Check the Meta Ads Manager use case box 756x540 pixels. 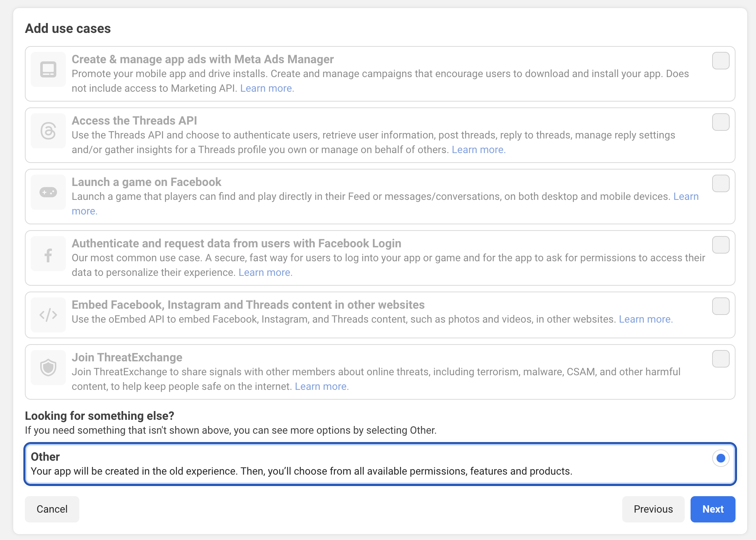(x=721, y=61)
